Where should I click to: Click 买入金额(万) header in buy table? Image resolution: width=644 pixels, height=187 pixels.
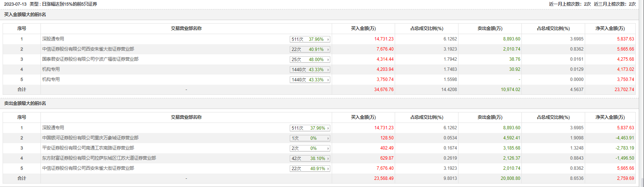point(363,28)
